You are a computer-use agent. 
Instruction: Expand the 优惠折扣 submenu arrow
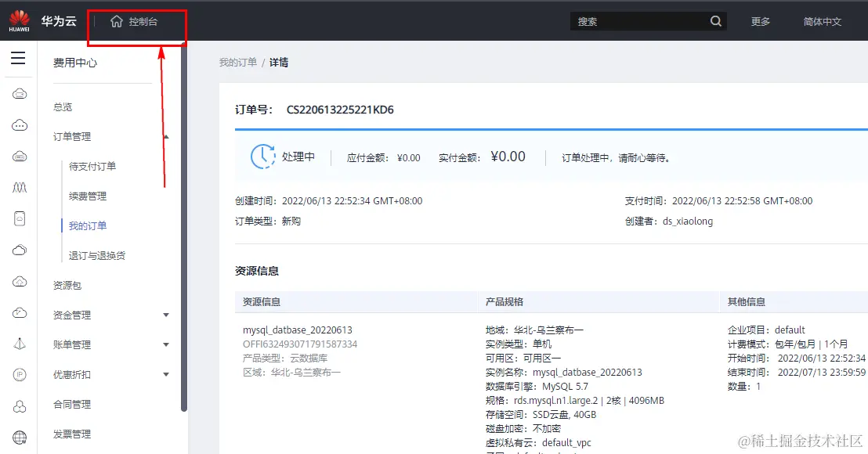click(x=166, y=375)
